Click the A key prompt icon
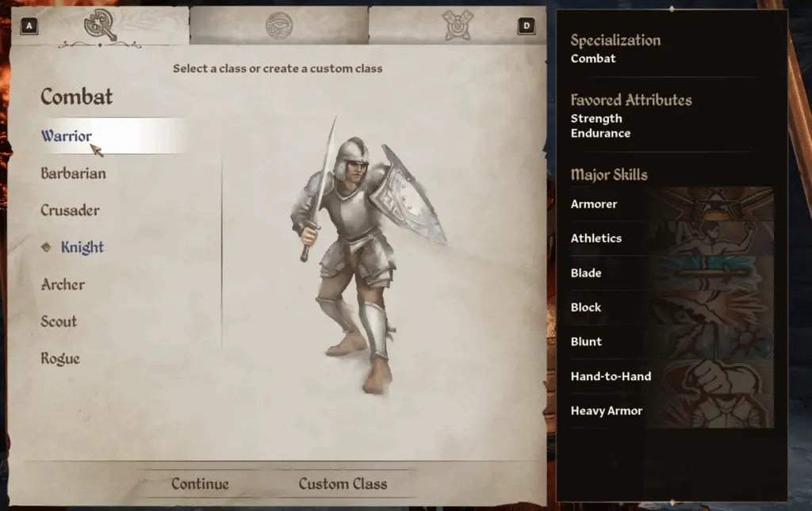The height and width of the screenshot is (511, 812). click(29, 26)
